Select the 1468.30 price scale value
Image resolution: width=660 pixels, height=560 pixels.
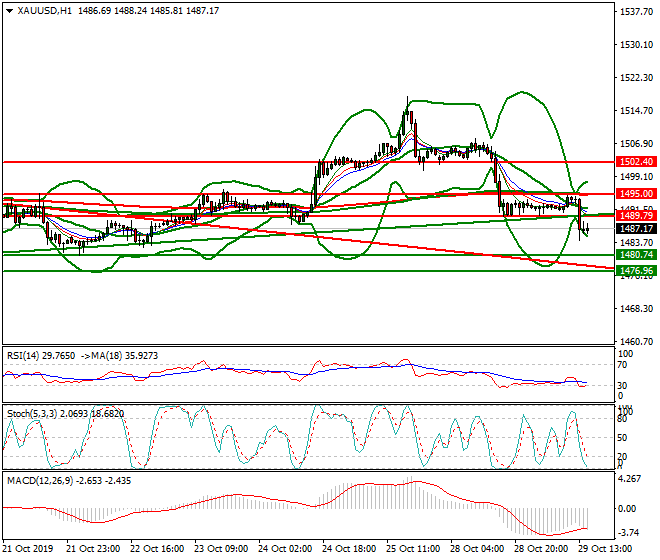click(636, 309)
